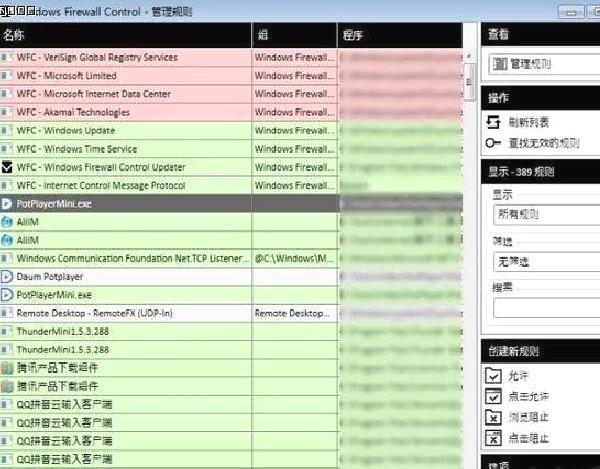
Task: Click the browse-to-block folder icon
Action: (x=493, y=417)
